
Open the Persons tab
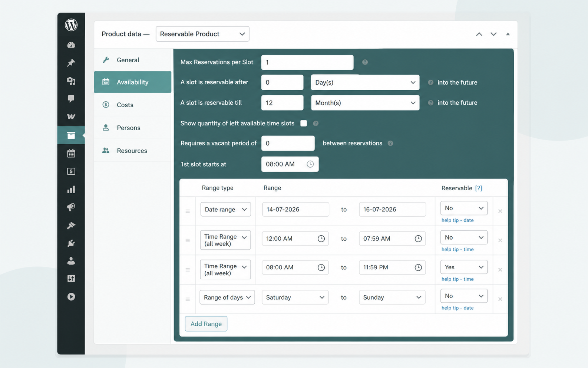[x=133, y=128]
